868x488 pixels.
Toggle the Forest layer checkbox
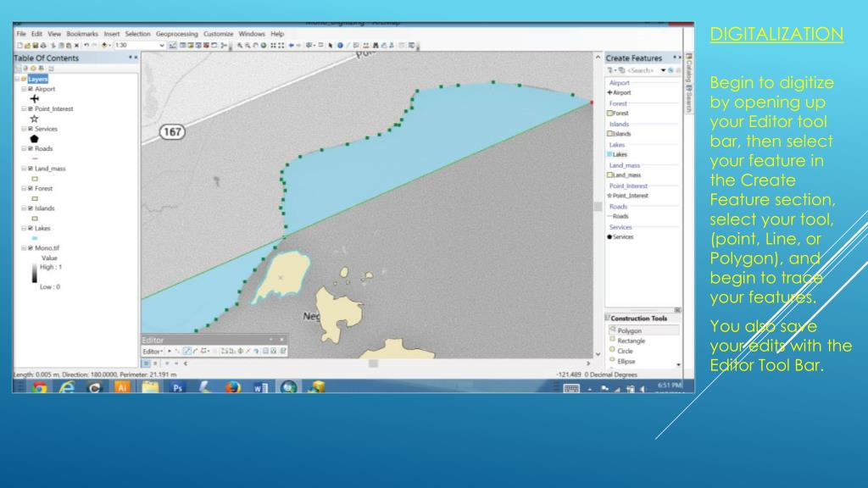(31, 188)
